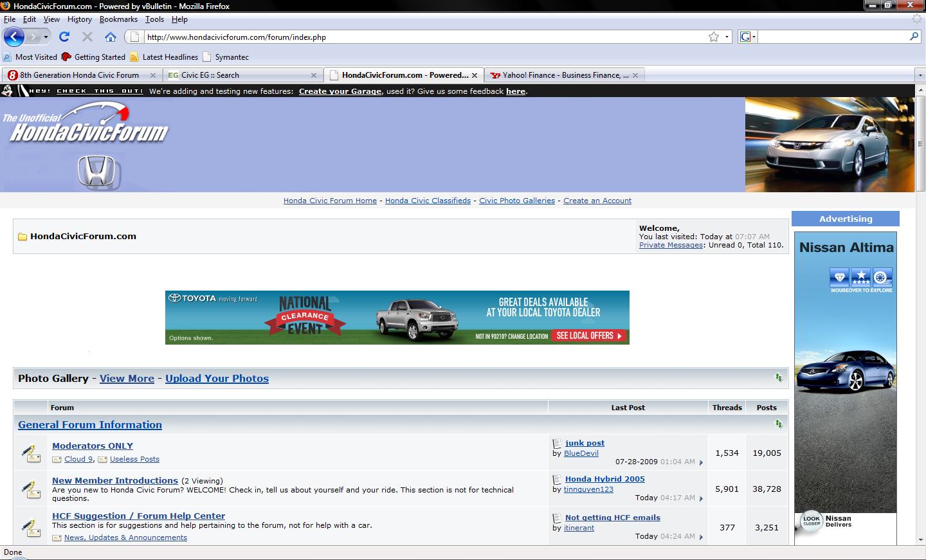Click the Create your Garage link
The height and width of the screenshot is (560, 926).
click(x=340, y=91)
